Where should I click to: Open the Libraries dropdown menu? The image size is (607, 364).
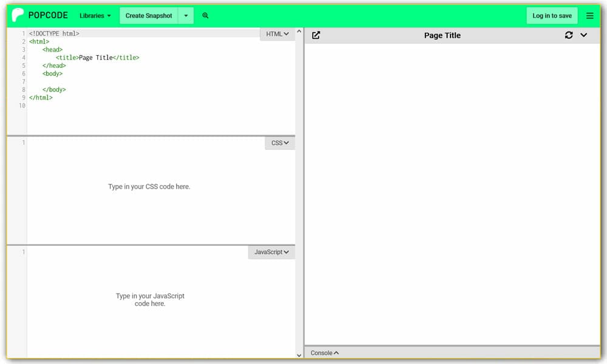pos(95,16)
